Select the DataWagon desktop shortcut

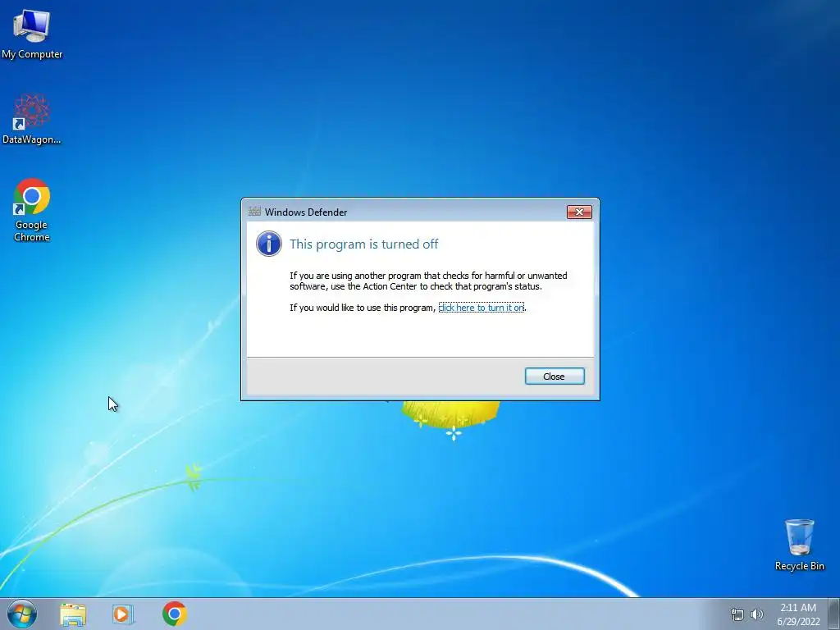coord(32,119)
